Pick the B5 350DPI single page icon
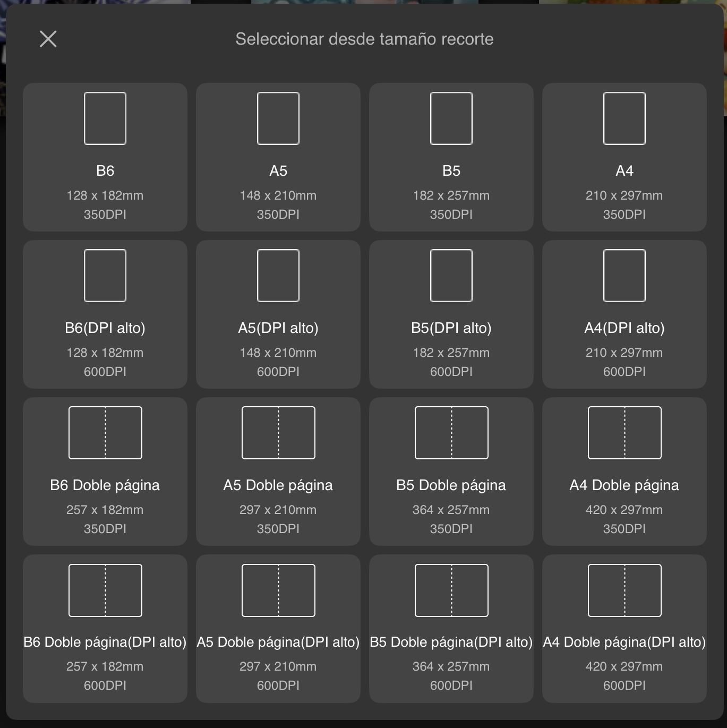Screen dimensions: 727x728 [x=451, y=118]
